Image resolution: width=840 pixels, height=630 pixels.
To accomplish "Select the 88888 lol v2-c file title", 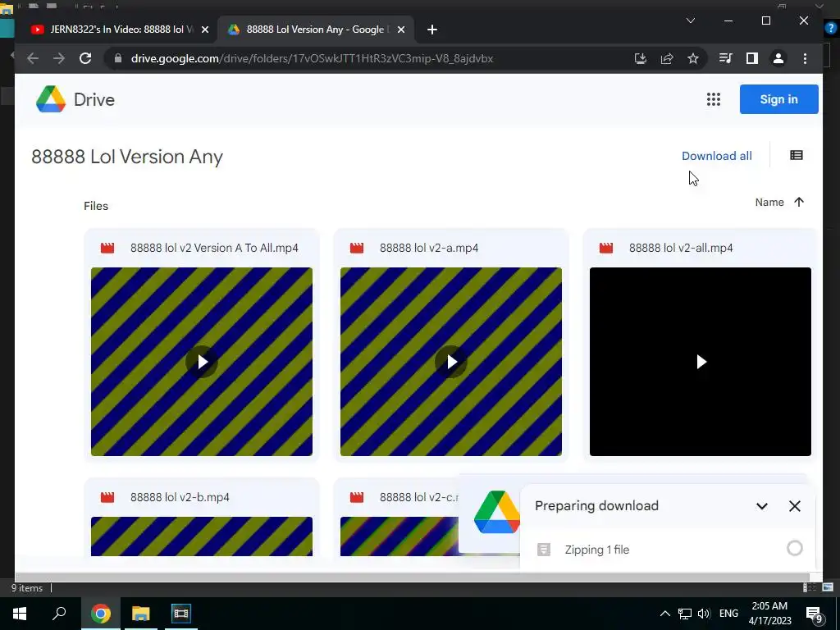I will (x=419, y=497).
